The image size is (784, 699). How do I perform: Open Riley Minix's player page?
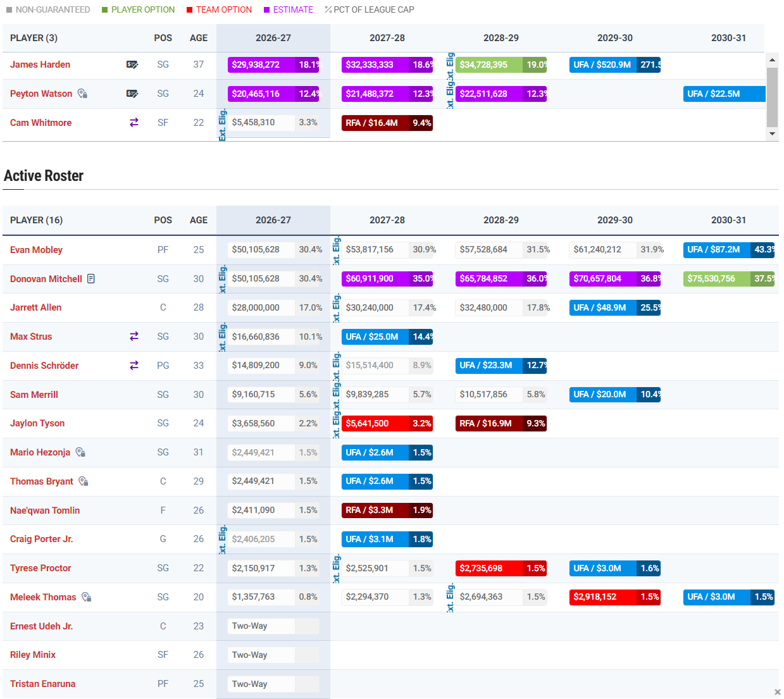(x=33, y=655)
